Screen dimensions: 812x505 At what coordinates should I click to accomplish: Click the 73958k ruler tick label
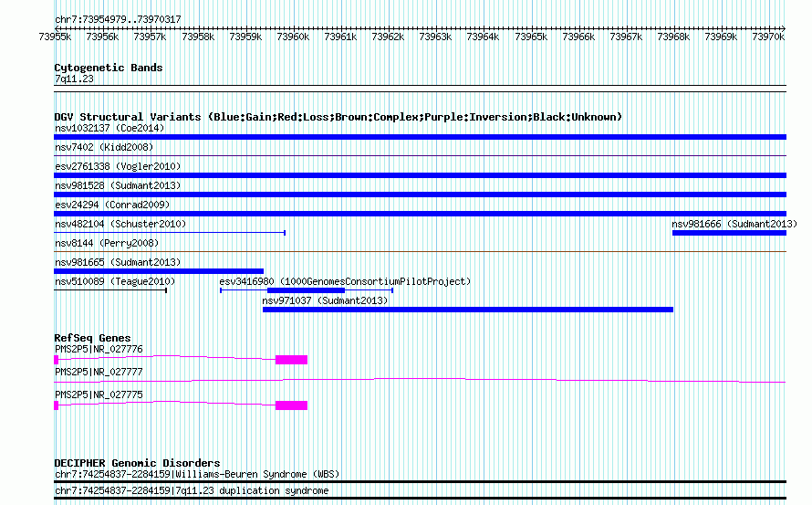point(198,37)
